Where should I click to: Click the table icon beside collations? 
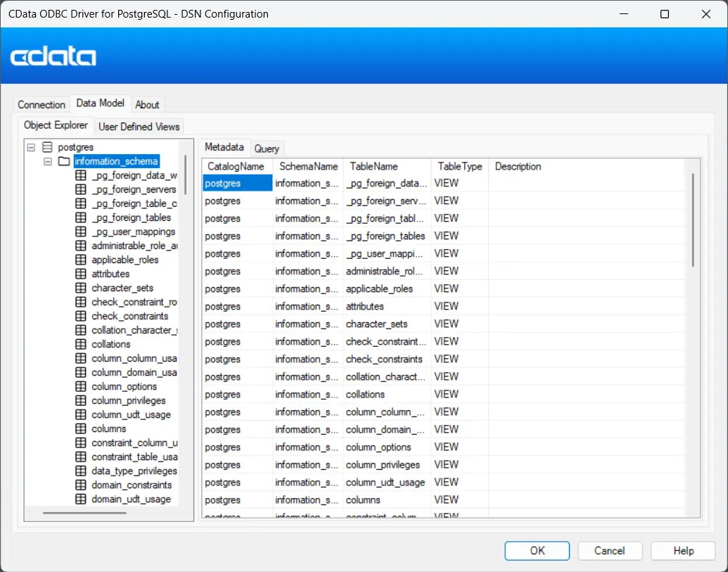click(81, 344)
